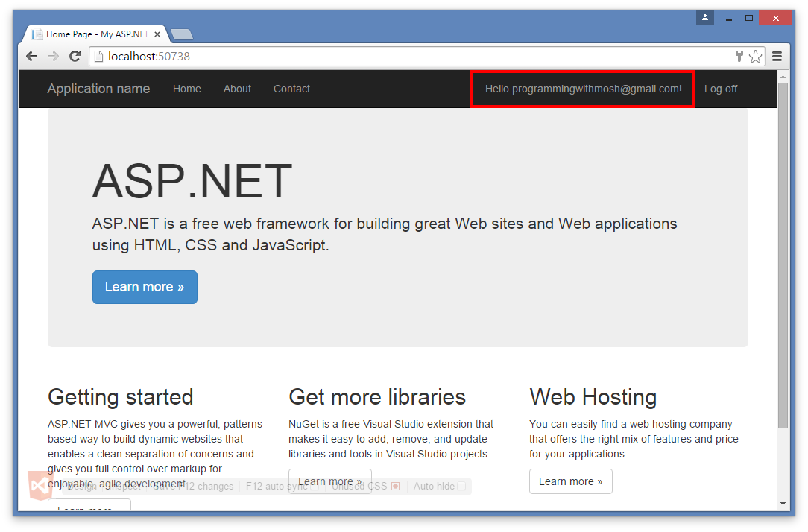Maximize the Chrome window

[748, 18]
